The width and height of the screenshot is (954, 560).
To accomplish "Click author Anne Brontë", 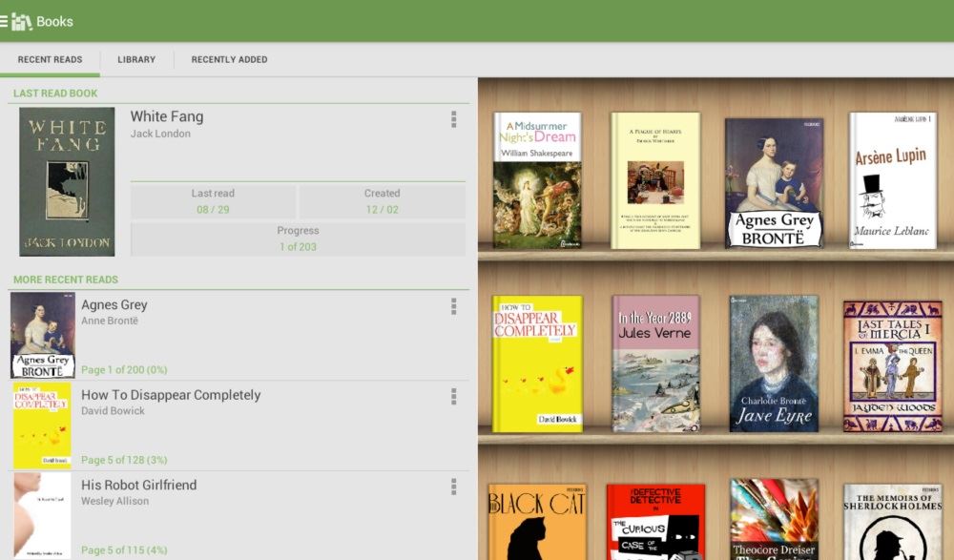I will [x=110, y=321].
